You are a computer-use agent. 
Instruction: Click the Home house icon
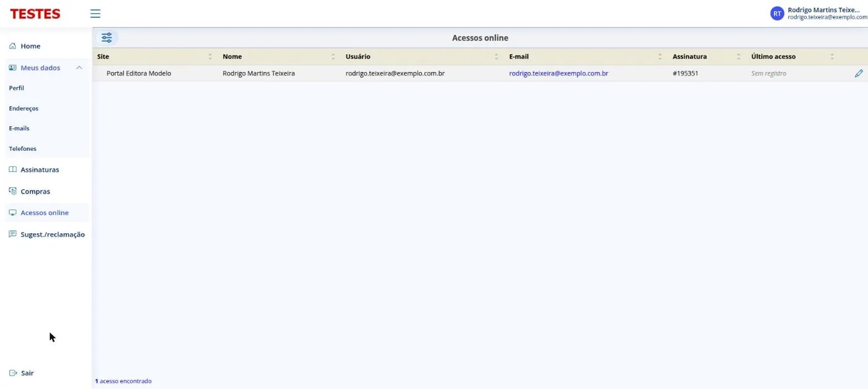click(13, 46)
